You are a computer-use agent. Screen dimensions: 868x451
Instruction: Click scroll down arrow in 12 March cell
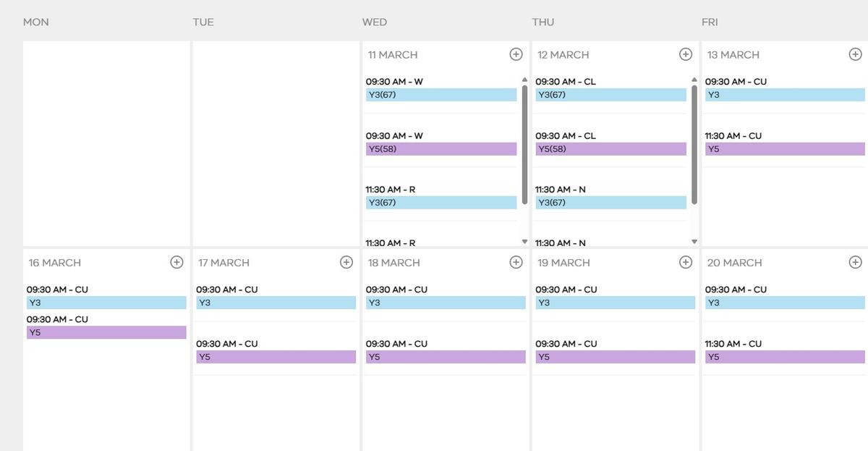coord(694,242)
